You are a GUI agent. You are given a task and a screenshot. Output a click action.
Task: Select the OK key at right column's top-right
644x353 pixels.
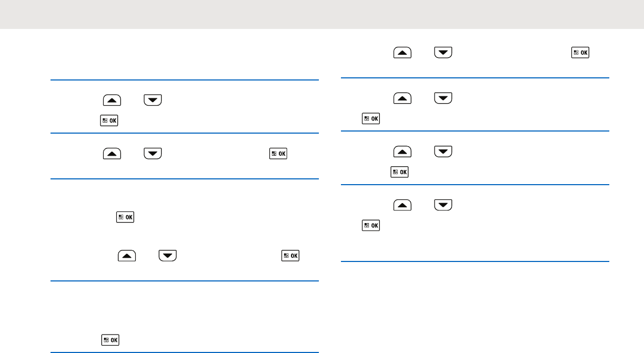581,53
